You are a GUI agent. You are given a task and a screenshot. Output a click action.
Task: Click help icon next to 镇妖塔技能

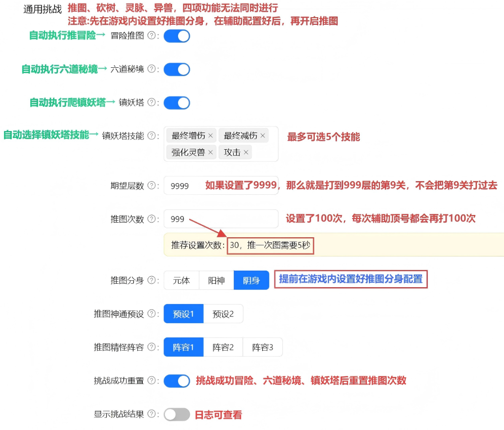point(151,136)
